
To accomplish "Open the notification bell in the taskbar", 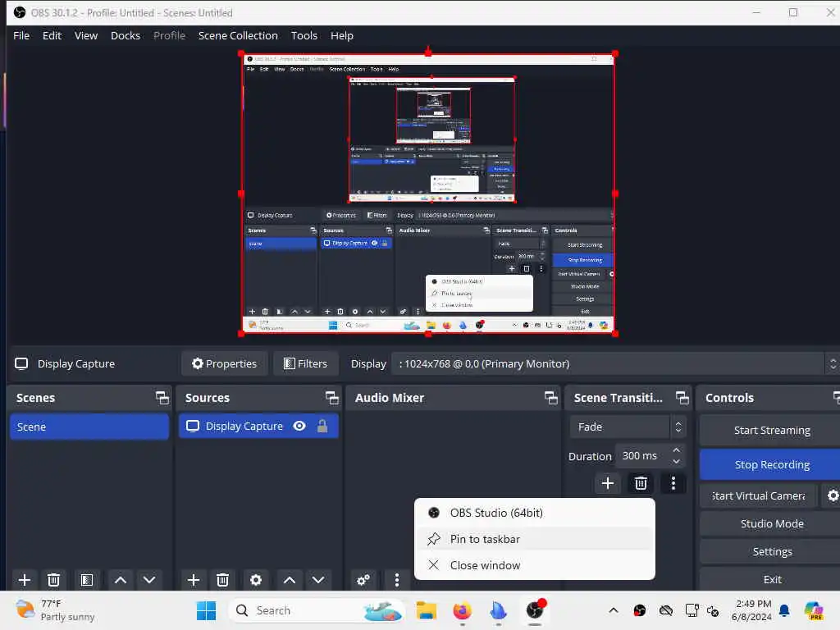I will pos(784,610).
